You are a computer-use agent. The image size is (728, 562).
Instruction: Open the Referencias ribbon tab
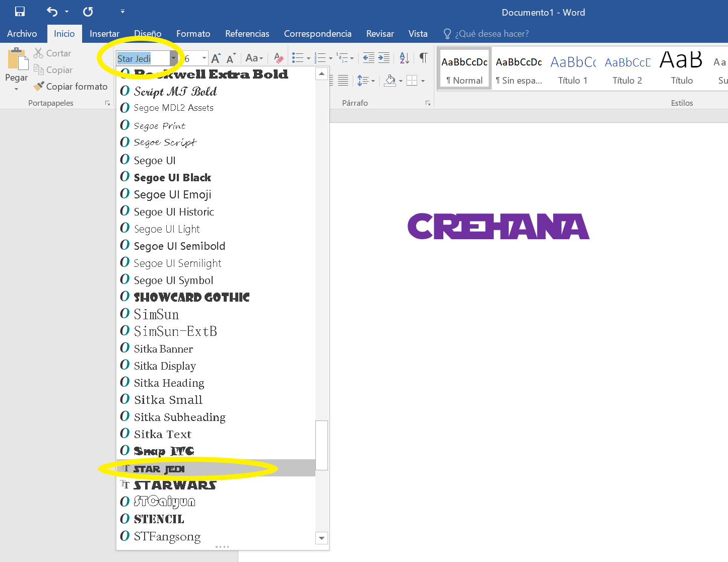(247, 34)
